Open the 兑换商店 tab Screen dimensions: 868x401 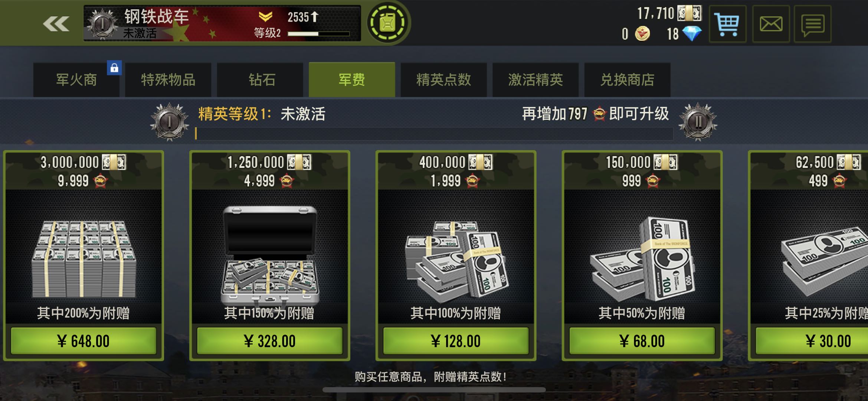coord(627,80)
